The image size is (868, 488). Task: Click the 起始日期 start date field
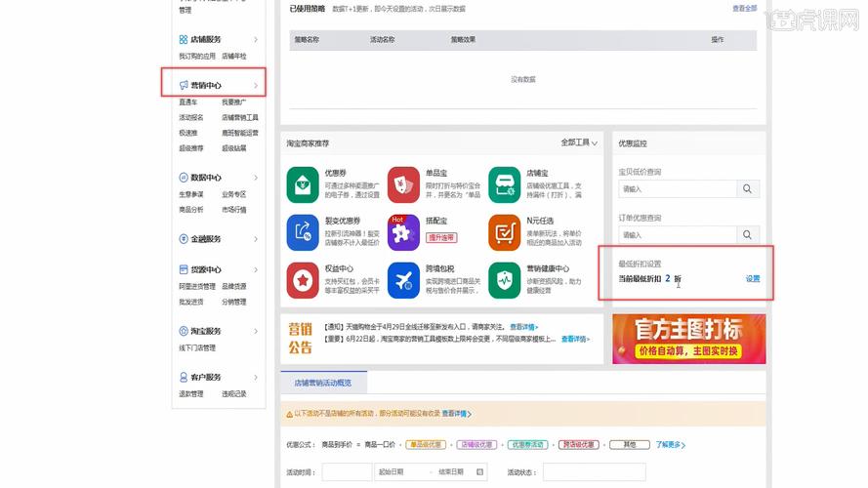coord(399,472)
